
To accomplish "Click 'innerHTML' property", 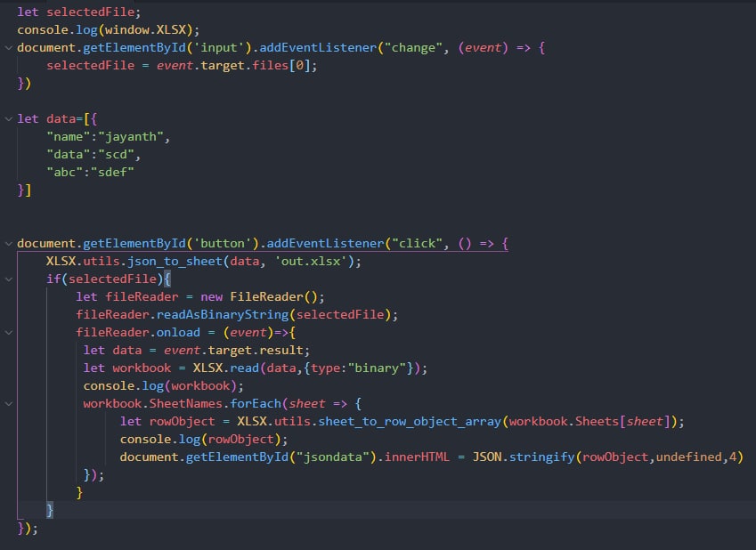I will pyautogui.click(x=417, y=457).
